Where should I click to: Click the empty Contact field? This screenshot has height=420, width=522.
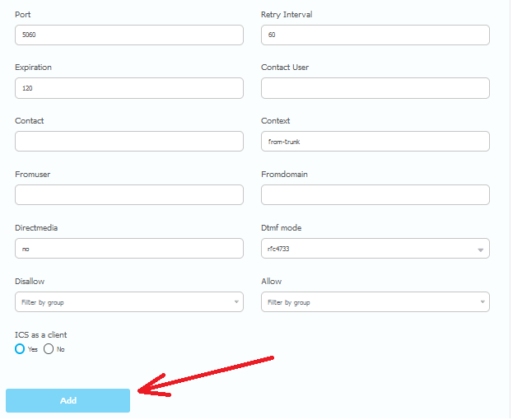pos(128,142)
